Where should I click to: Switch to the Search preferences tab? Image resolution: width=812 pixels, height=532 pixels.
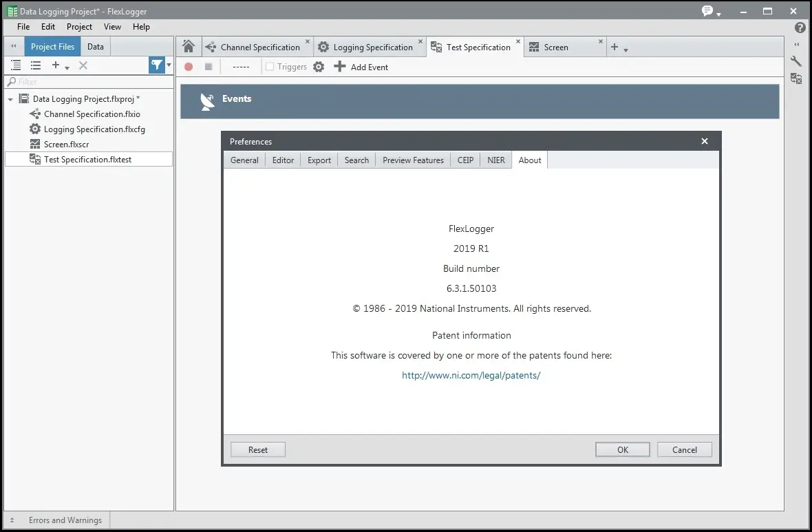tap(357, 160)
